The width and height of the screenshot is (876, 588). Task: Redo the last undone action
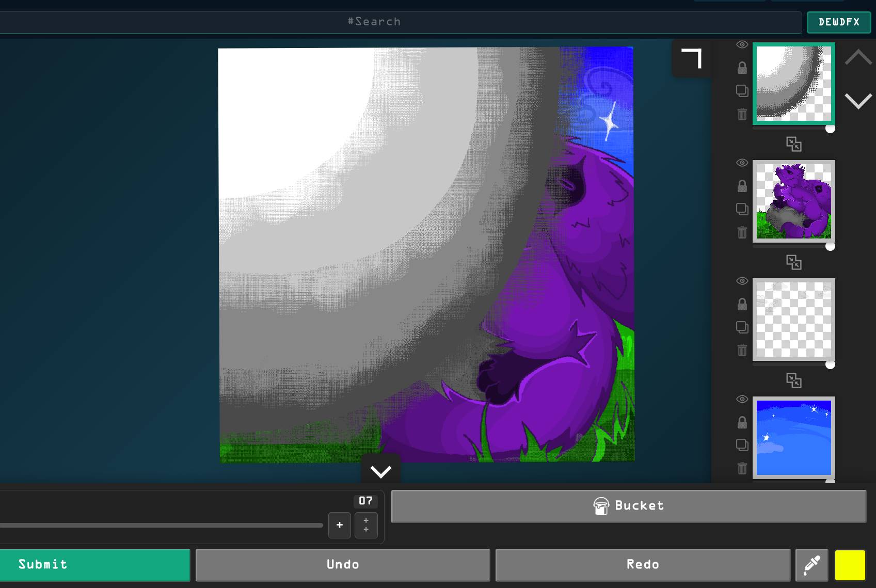(x=643, y=565)
